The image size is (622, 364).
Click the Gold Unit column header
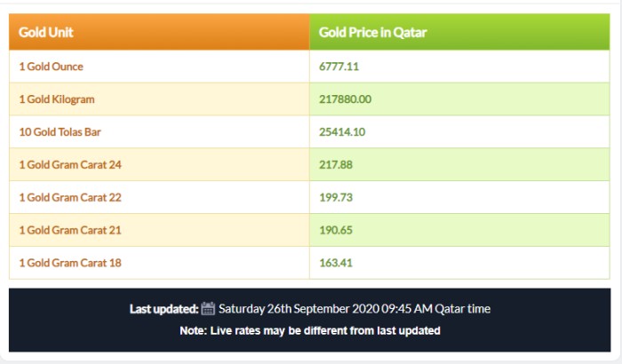45,32
